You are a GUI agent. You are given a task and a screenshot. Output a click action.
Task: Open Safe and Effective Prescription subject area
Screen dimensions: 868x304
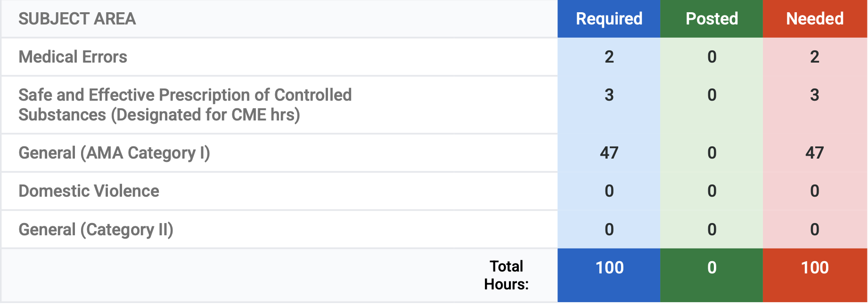[x=185, y=104]
